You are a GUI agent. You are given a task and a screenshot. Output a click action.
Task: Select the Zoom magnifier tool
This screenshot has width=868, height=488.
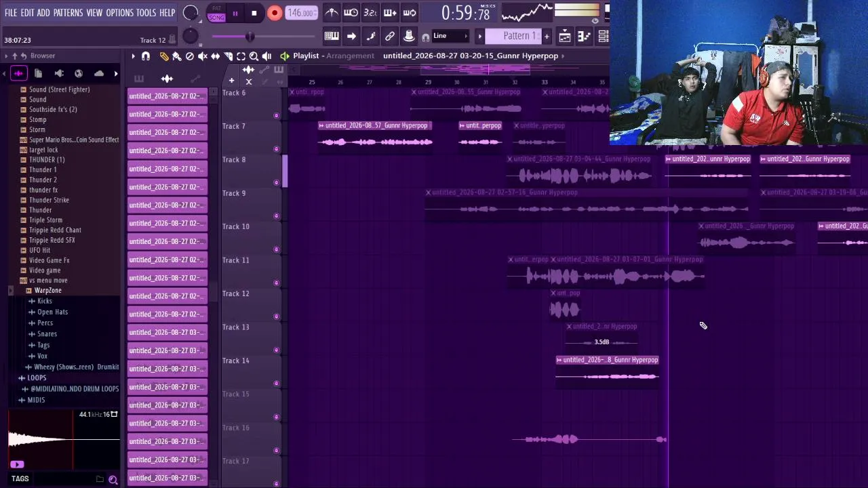[x=254, y=56]
